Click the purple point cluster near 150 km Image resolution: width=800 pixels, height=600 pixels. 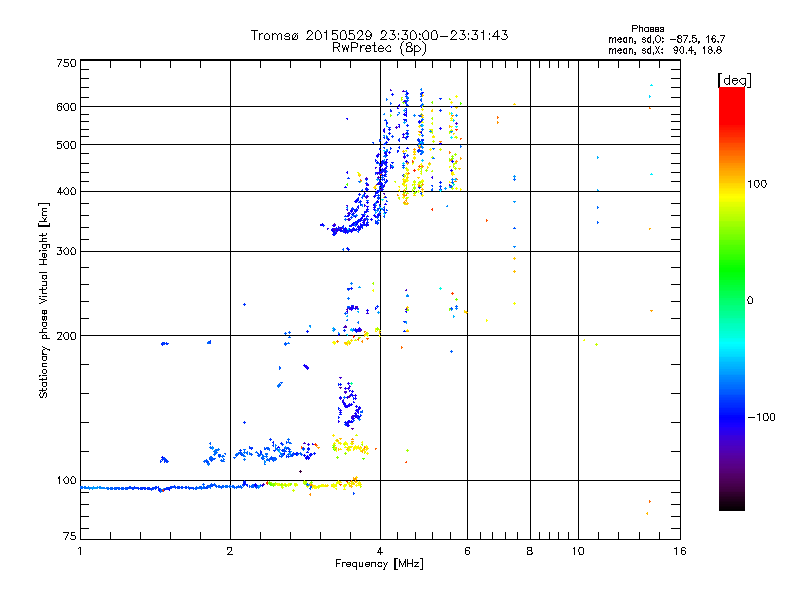pyautogui.click(x=349, y=402)
